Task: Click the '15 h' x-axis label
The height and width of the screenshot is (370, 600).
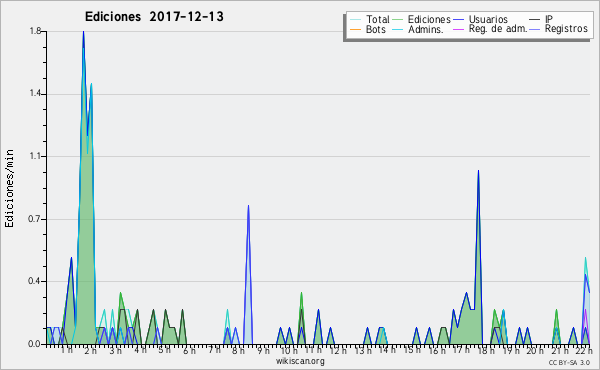Action: (x=412, y=350)
